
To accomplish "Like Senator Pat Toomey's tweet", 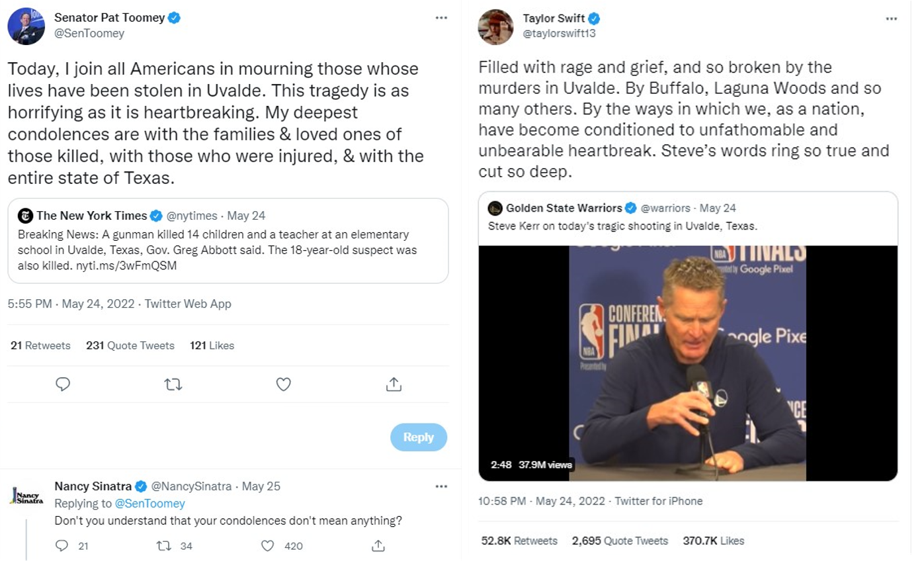I will coord(283,384).
